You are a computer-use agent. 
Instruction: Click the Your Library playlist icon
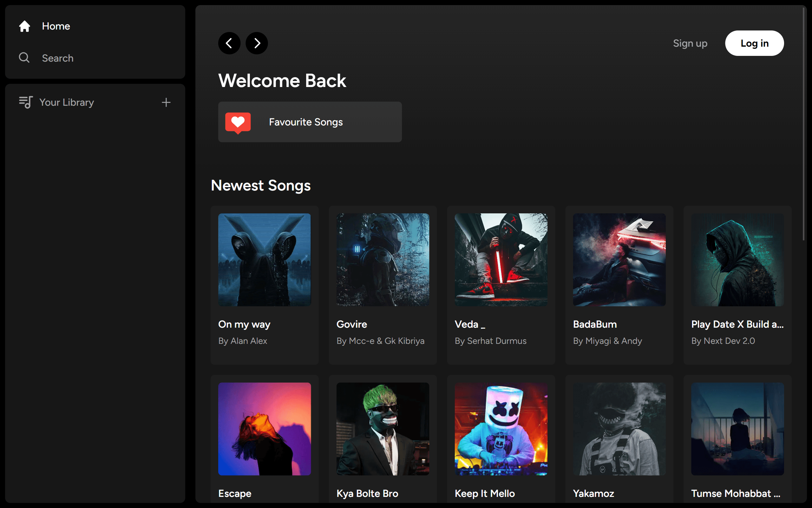tap(26, 102)
